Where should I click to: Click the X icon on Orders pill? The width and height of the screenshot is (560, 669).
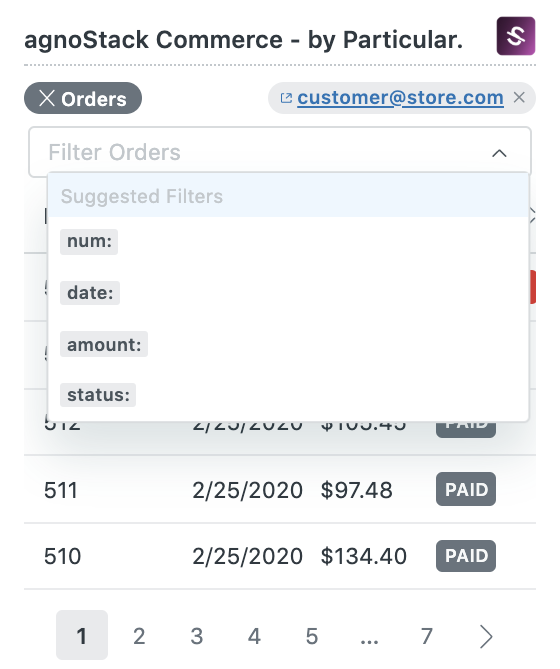point(47,98)
